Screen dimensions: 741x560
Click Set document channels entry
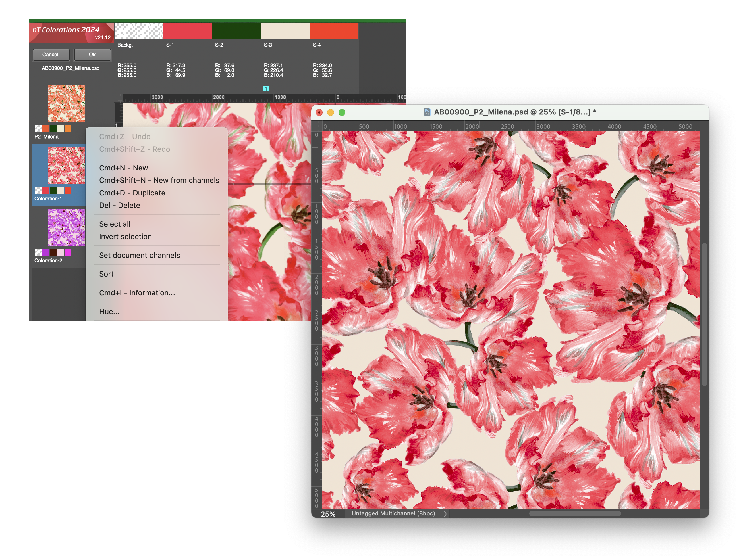[139, 255]
